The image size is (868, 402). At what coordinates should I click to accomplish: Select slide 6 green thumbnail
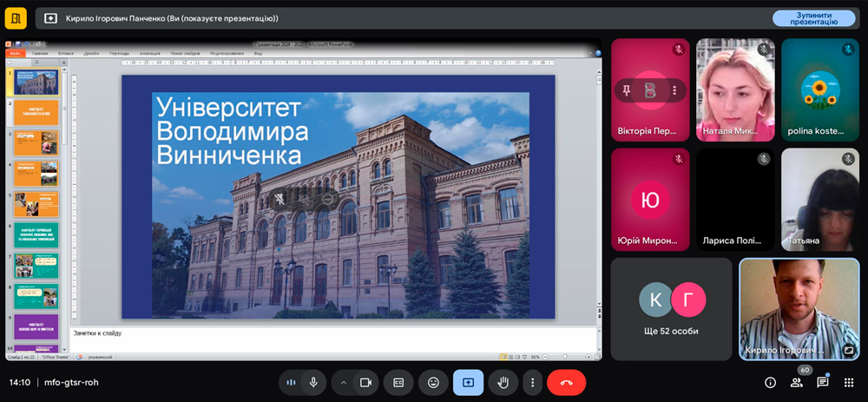[36, 234]
